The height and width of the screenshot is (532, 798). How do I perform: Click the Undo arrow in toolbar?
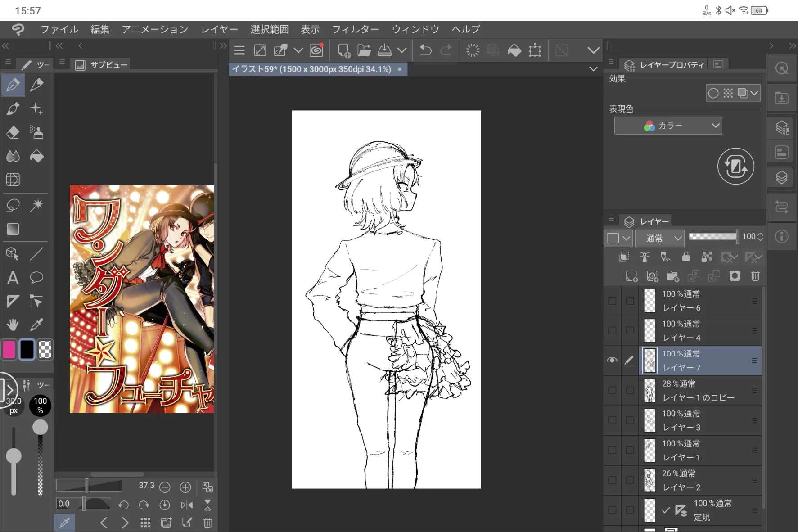coord(425,50)
